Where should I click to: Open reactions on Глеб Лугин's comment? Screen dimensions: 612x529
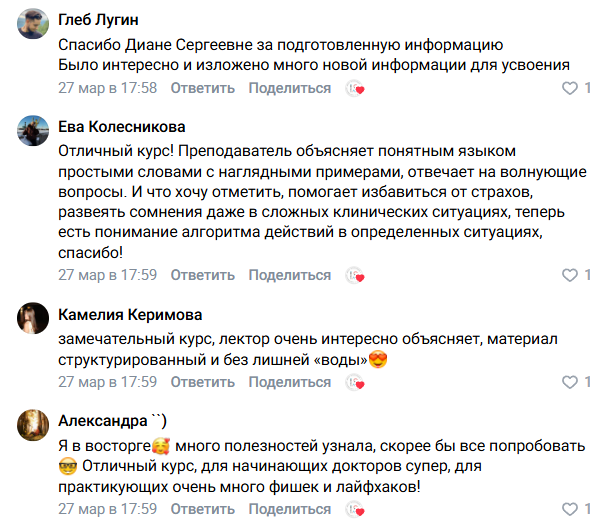point(355,89)
